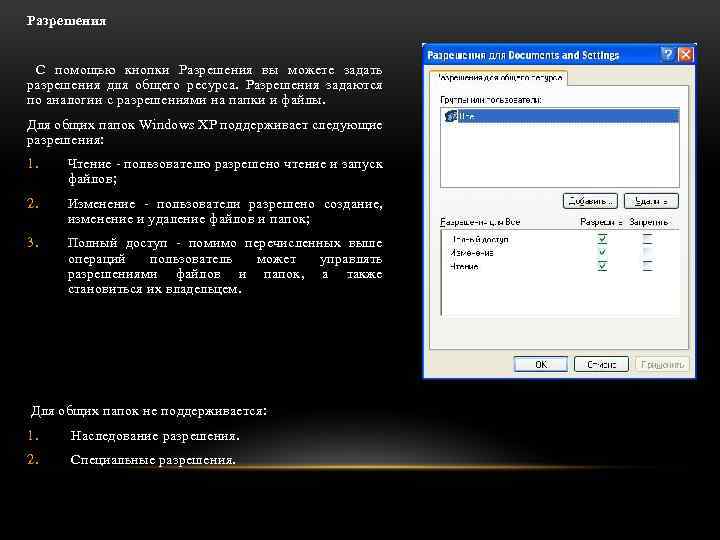Click the 'Полный доступ' permission label
The width and height of the screenshot is (720, 540).
pos(480,239)
